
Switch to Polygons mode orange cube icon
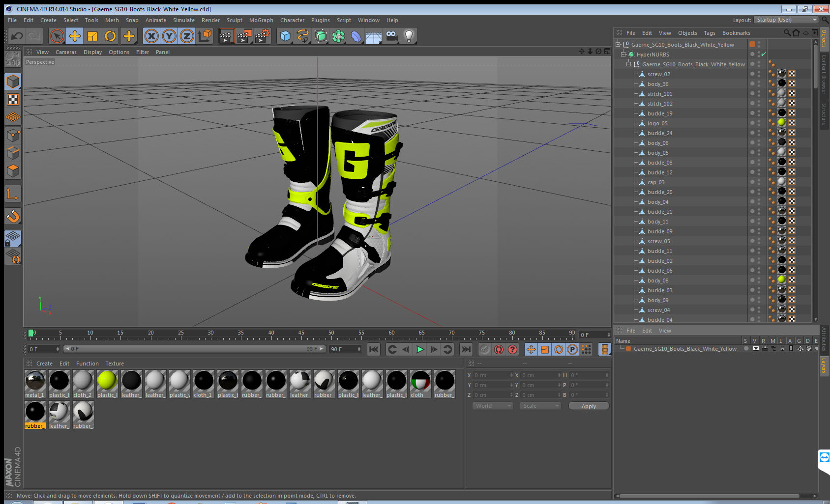[x=13, y=171]
